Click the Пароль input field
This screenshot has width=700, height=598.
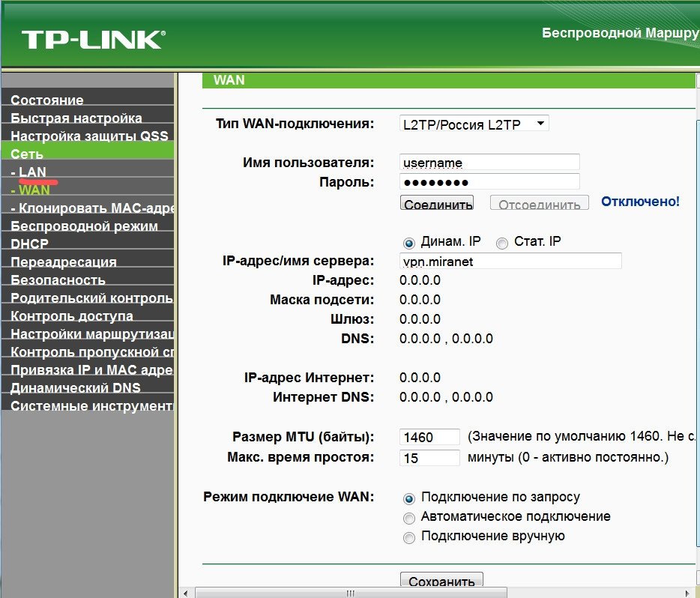click(489, 181)
